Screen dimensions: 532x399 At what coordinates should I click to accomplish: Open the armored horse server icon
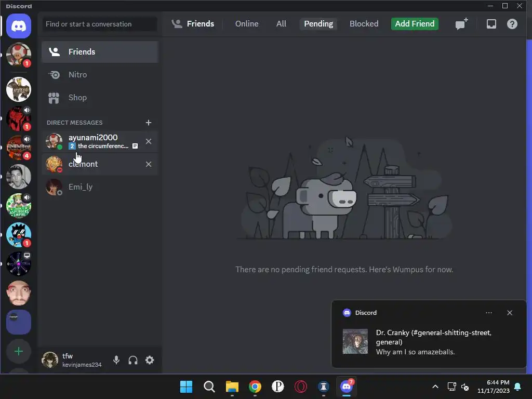(x=19, y=89)
